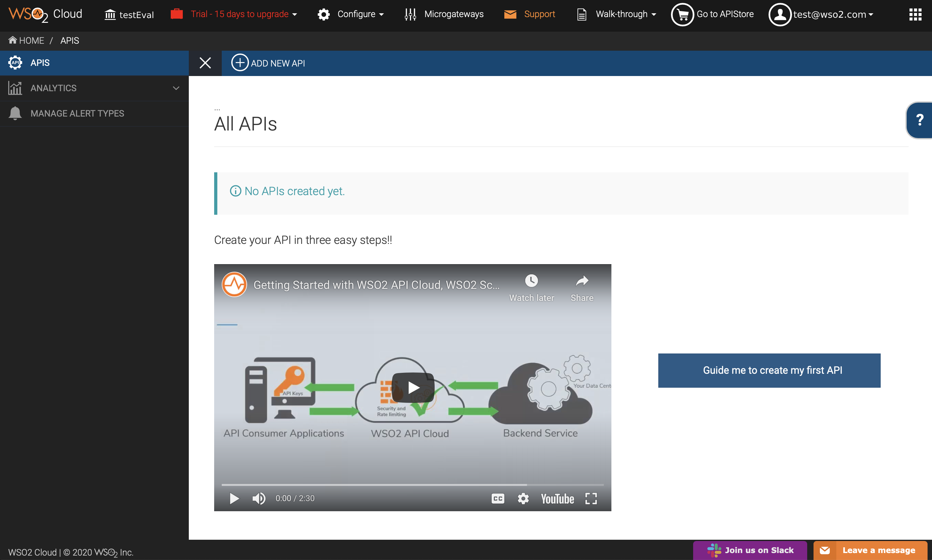Screen dimensions: 932x560
Task: Click the video title text
Action: coord(376,285)
